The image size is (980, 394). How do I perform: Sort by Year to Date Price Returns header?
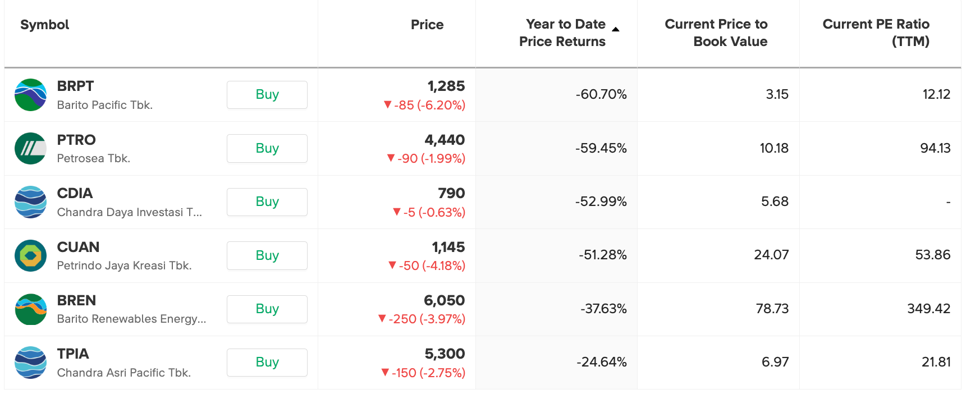562,33
